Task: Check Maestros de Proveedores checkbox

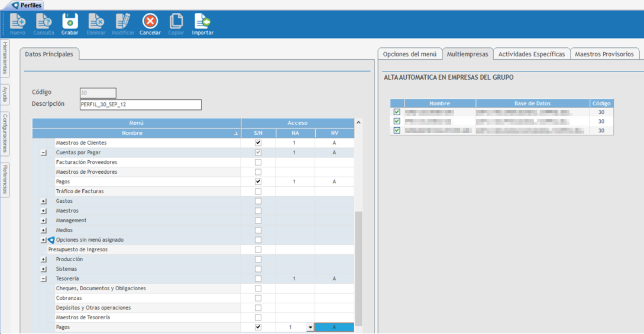Action: (258, 172)
